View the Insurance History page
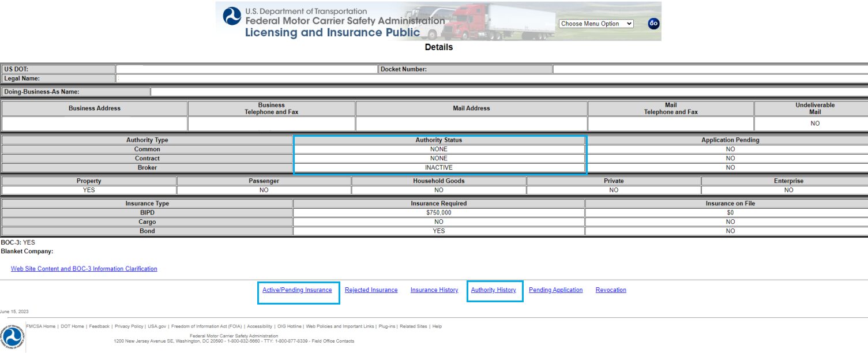The width and height of the screenshot is (868, 353). (434, 290)
